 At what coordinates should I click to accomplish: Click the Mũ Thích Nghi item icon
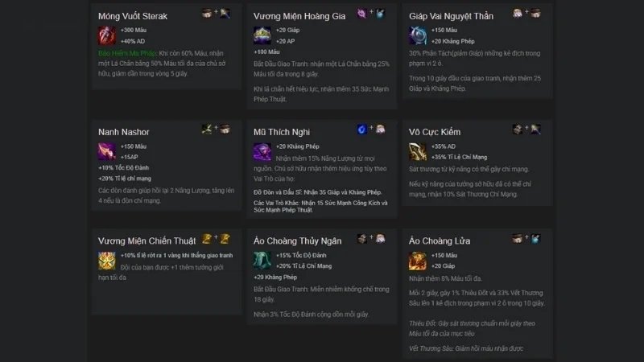262,151
